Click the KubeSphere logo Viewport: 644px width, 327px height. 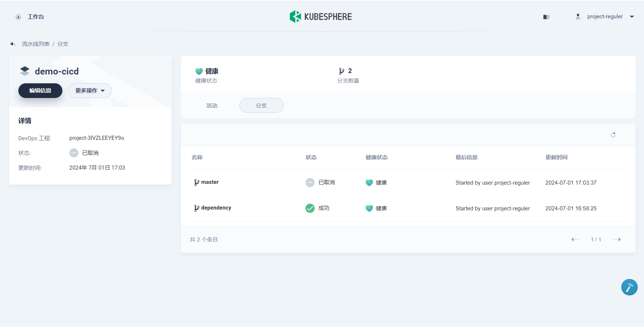[x=321, y=17]
